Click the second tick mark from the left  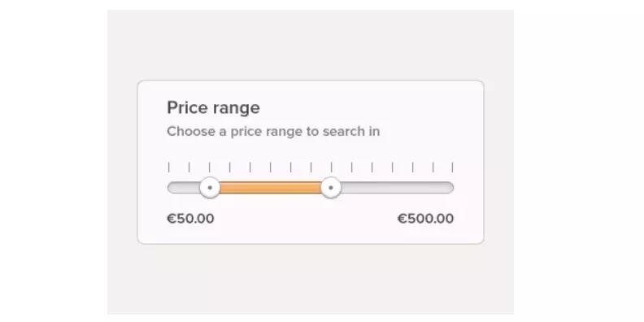click(189, 168)
